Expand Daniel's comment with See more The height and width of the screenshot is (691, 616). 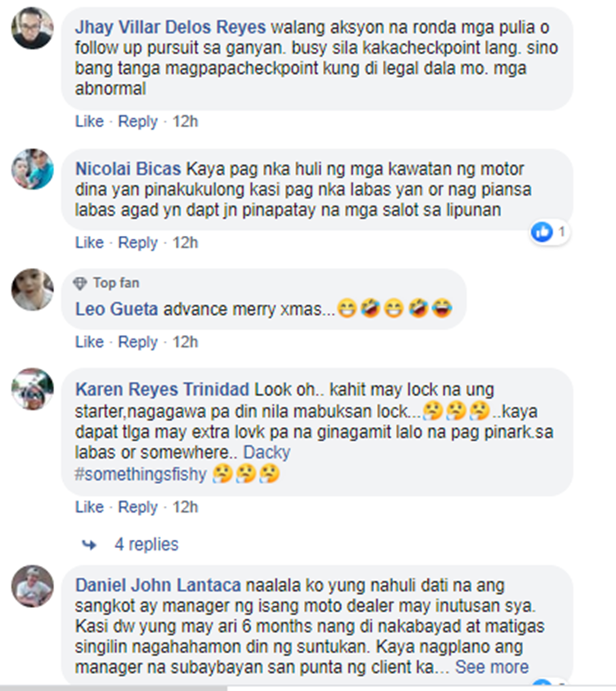click(492, 667)
